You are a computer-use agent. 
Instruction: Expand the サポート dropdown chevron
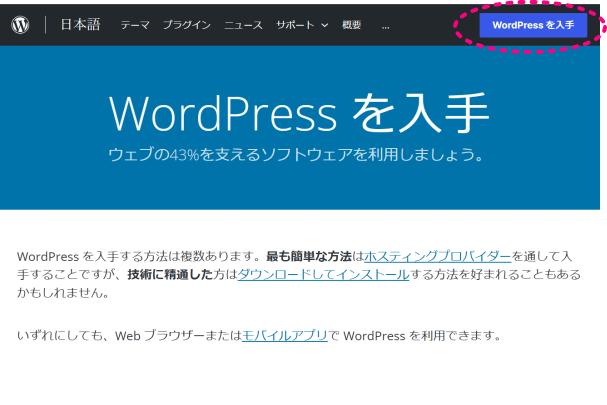tap(325, 26)
